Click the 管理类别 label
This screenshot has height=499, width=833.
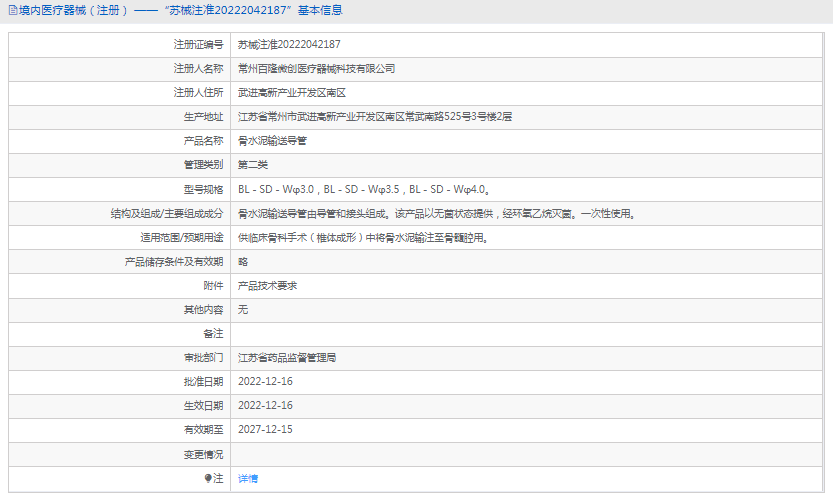click(203, 165)
